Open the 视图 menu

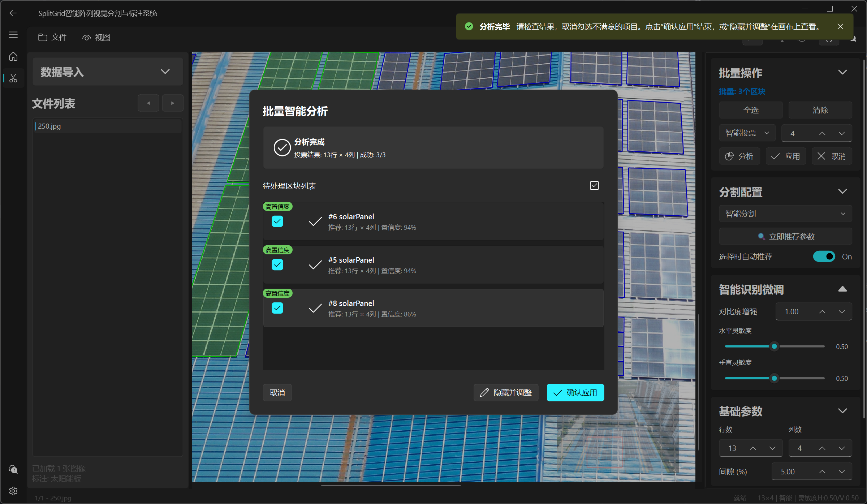point(96,37)
